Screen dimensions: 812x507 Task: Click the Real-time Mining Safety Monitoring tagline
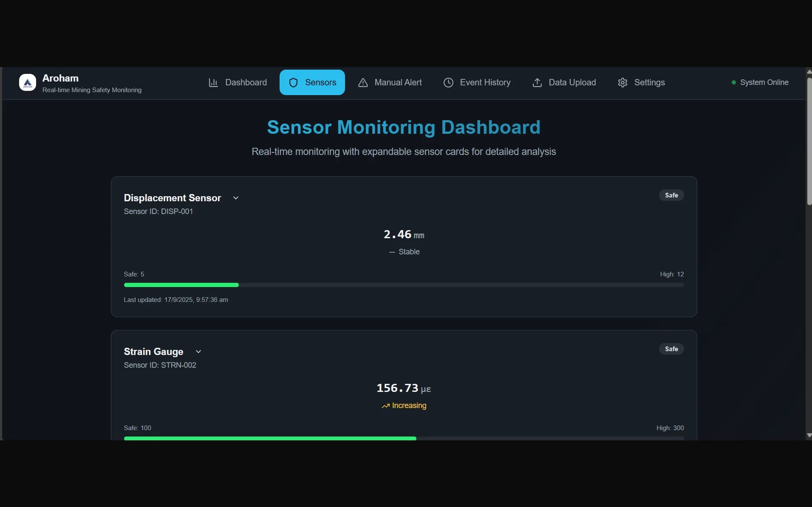point(92,90)
